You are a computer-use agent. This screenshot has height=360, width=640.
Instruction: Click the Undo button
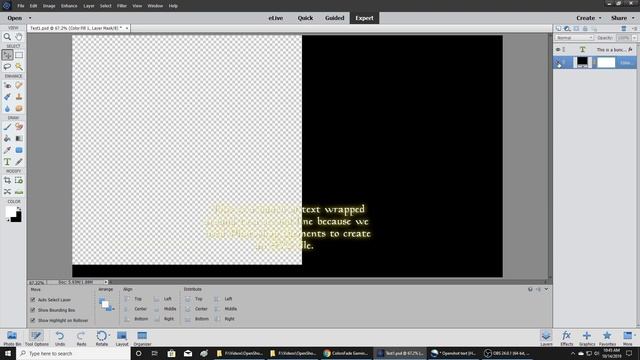click(x=60, y=338)
